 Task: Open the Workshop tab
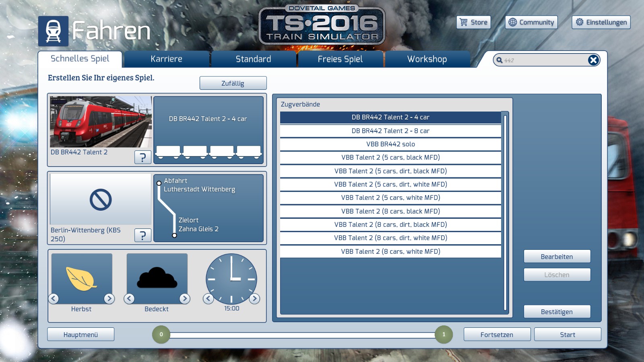click(x=427, y=59)
